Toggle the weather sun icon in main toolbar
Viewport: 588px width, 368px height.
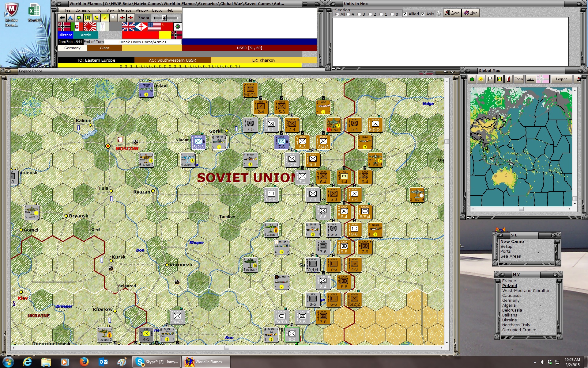105,18
